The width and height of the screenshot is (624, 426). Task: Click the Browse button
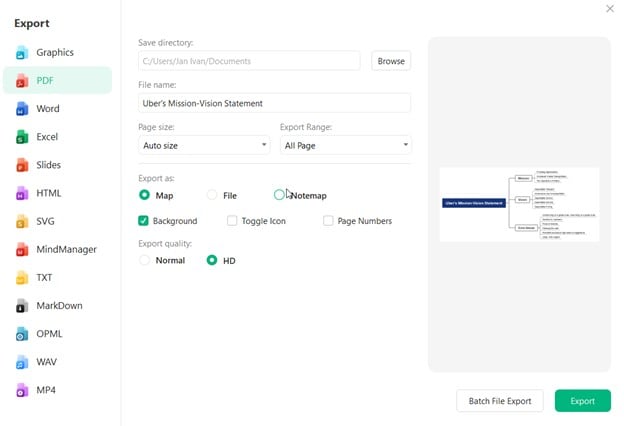coord(391,61)
